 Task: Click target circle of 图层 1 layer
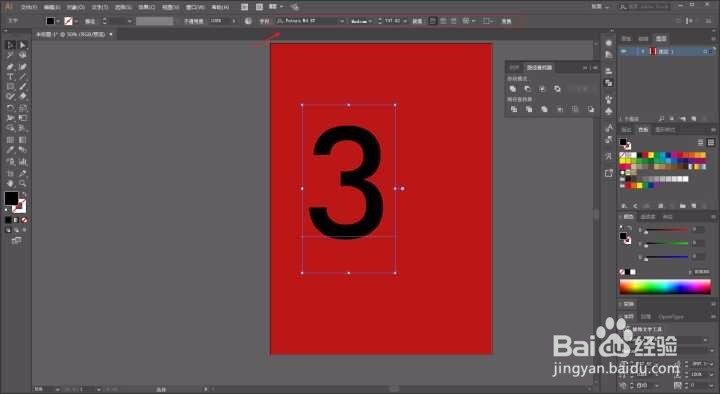[x=705, y=52]
